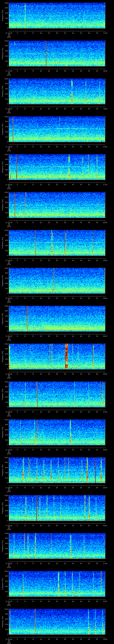Click the 21:00 end tick label
The width and height of the screenshot is (114, 644).
point(105,184)
